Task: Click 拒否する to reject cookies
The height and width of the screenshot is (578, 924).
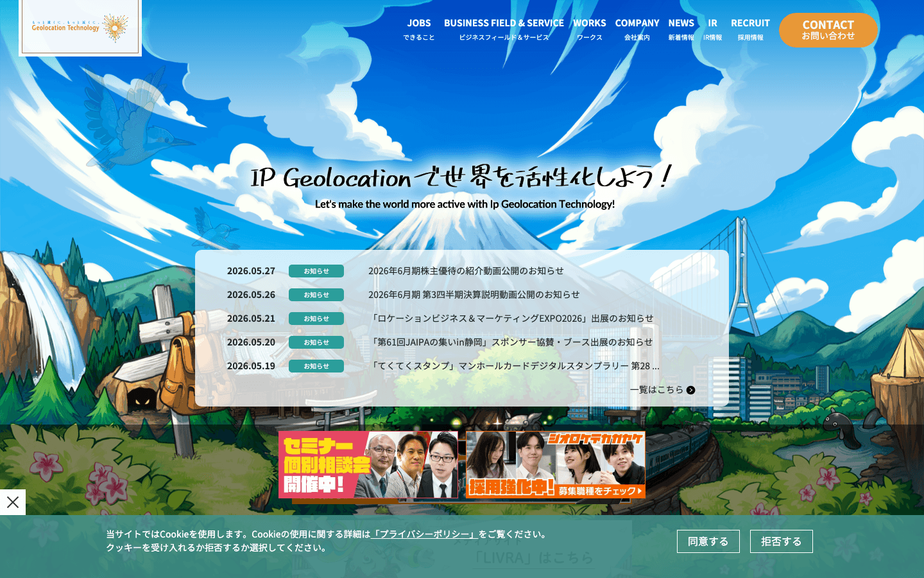Action: pos(782,541)
